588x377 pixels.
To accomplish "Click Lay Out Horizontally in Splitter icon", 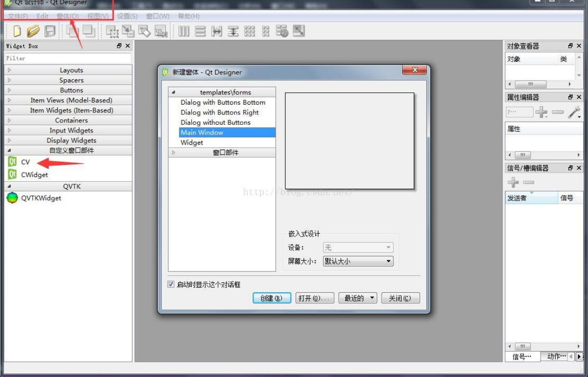I will (217, 31).
